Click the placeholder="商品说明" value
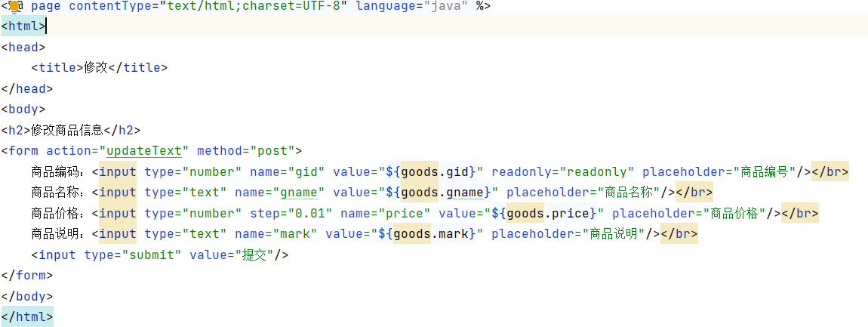 [614, 234]
